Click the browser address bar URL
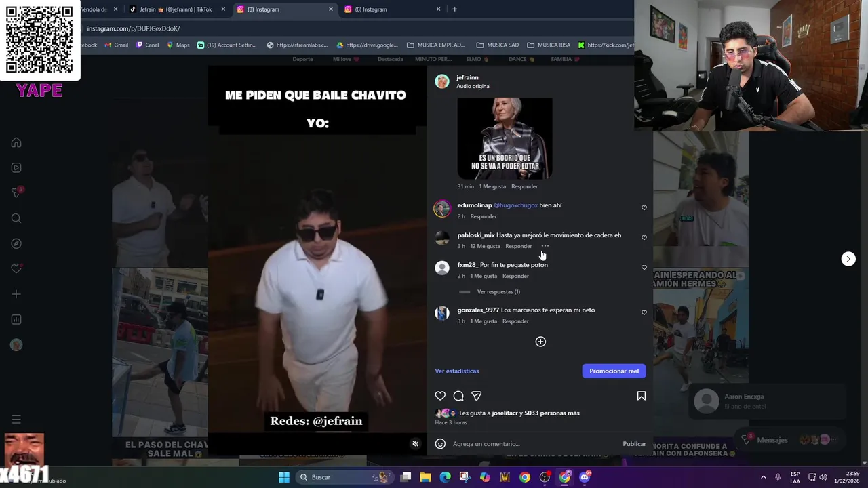868x488 pixels. coord(134,28)
